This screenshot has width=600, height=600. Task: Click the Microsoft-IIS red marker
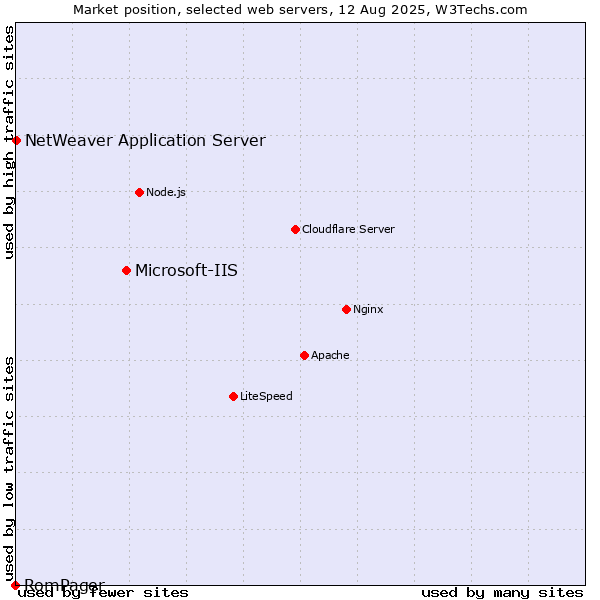(x=127, y=271)
